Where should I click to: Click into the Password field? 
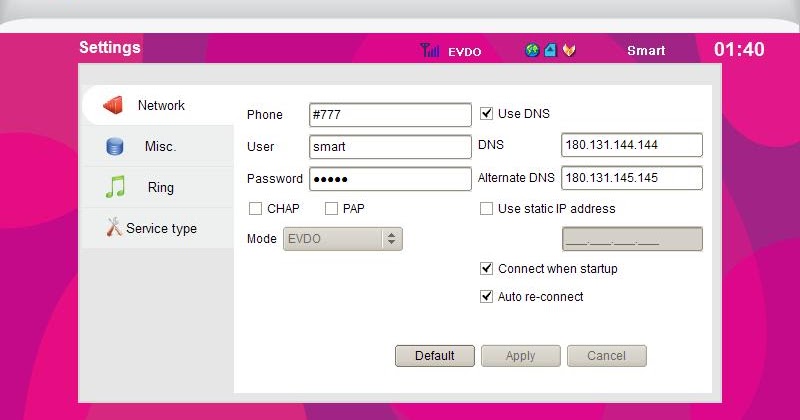point(390,179)
